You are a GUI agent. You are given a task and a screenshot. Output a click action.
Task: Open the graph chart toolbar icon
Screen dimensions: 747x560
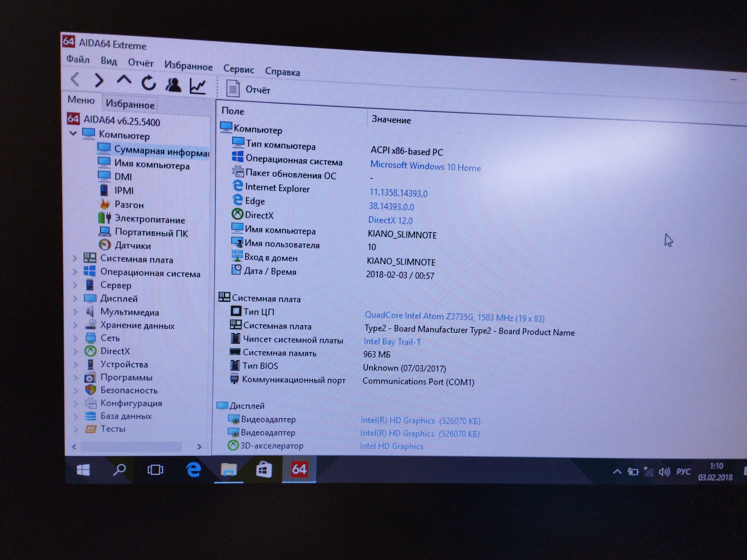click(198, 86)
